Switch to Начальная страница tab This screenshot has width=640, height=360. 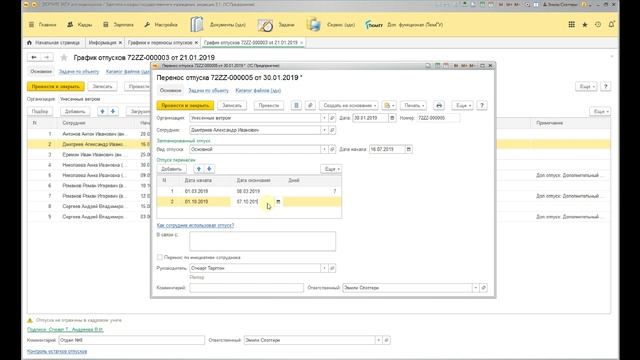tap(53, 42)
